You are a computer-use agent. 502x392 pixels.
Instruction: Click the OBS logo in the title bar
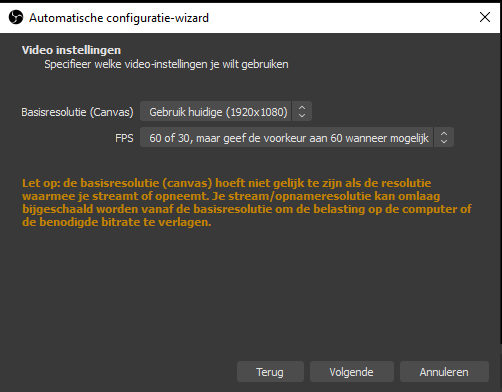point(16,17)
